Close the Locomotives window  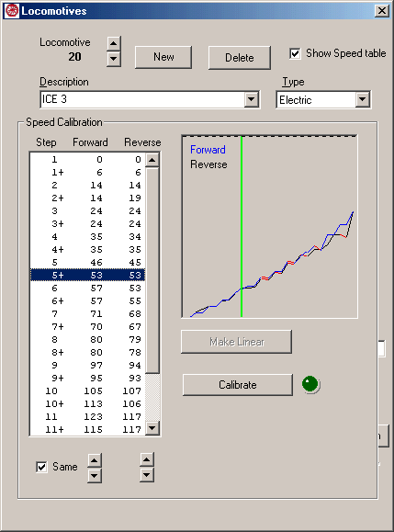pyautogui.click(x=382, y=11)
